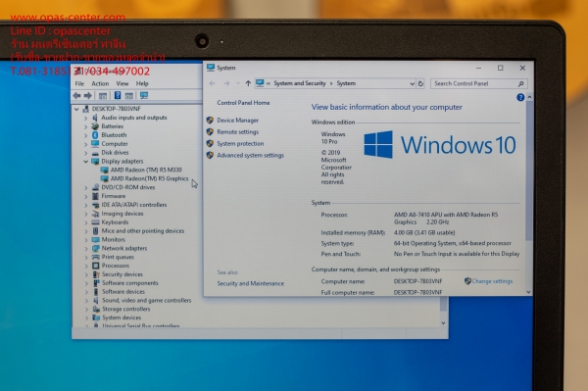Expand Audio inputs and outputs
This screenshot has height=391, width=588.
85,118
